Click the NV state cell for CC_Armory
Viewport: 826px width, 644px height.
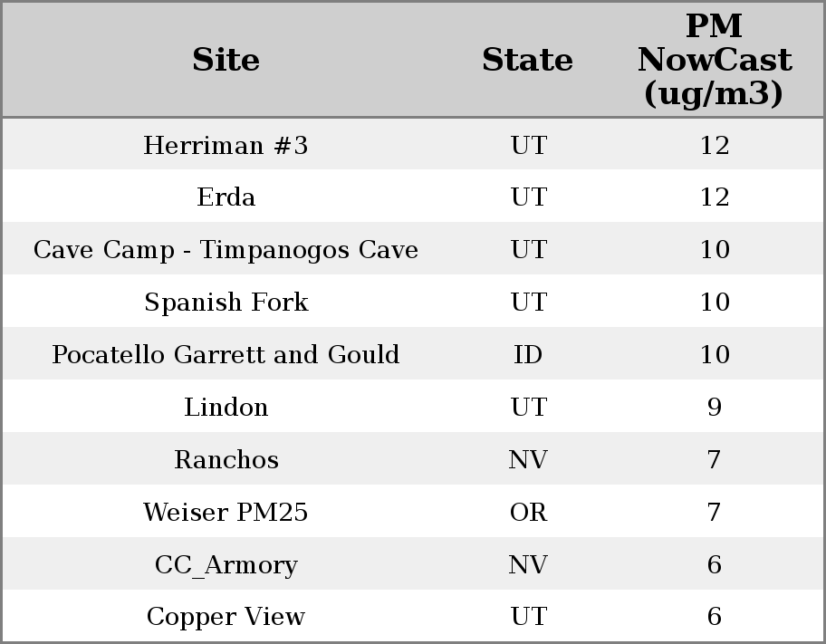pos(528,565)
